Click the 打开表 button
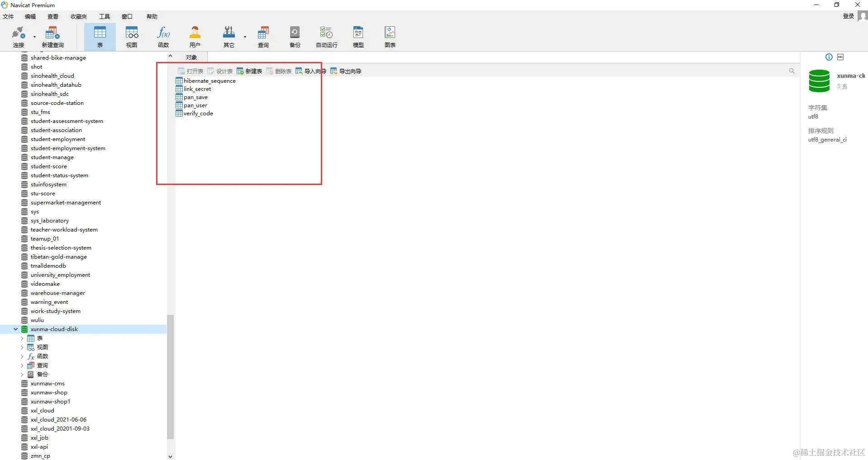 click(191, 71)
